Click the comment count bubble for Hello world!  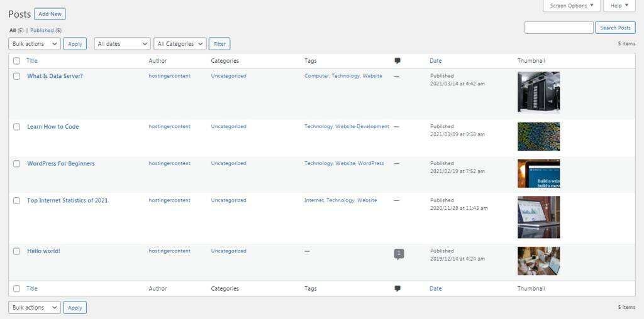(399, 253)
